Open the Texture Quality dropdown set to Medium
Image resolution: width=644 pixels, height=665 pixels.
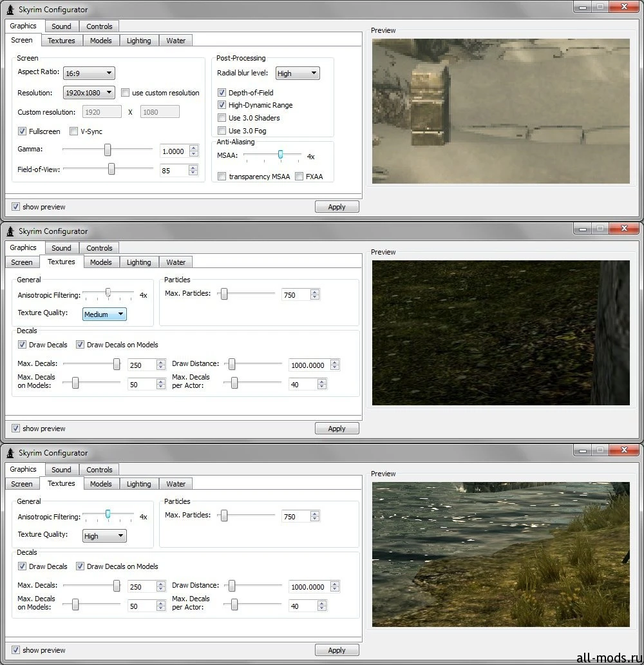click(x=104, y=314)
